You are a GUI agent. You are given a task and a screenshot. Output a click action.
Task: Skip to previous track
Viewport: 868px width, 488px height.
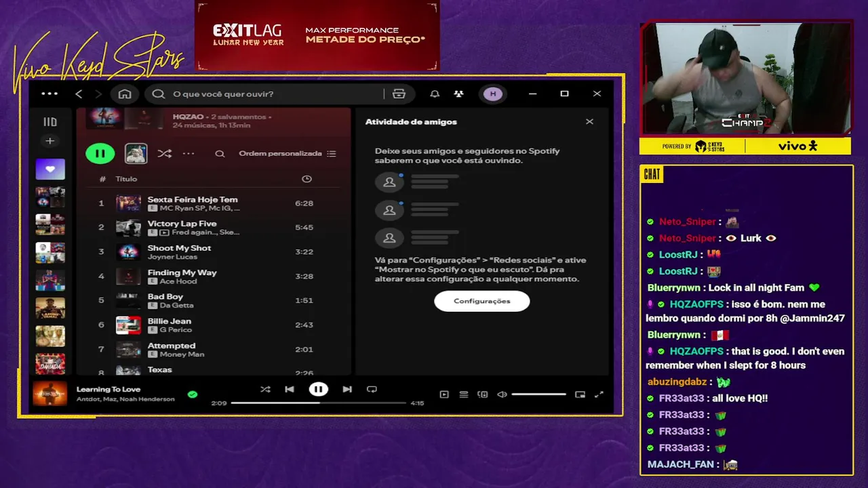coord(290,390)
